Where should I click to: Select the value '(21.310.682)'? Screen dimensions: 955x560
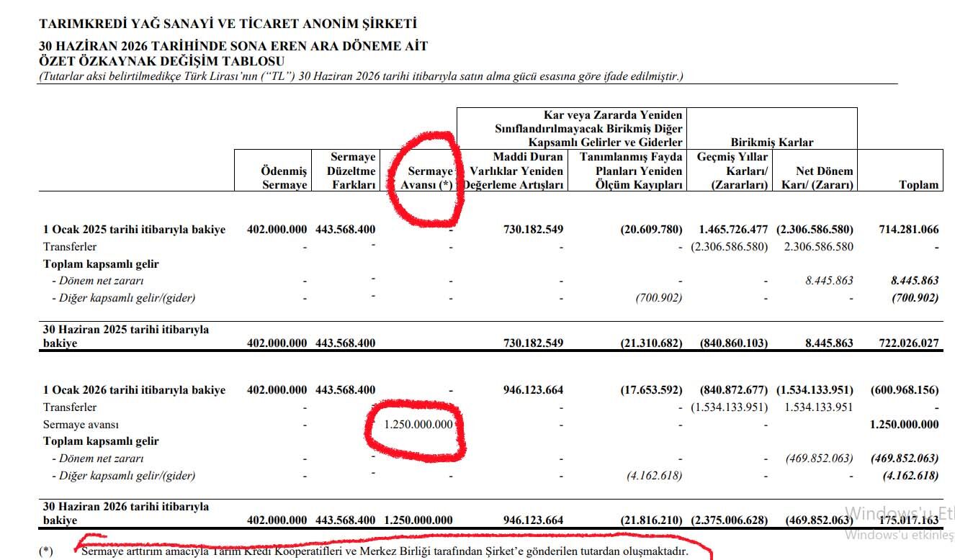(x=651, y=343)
